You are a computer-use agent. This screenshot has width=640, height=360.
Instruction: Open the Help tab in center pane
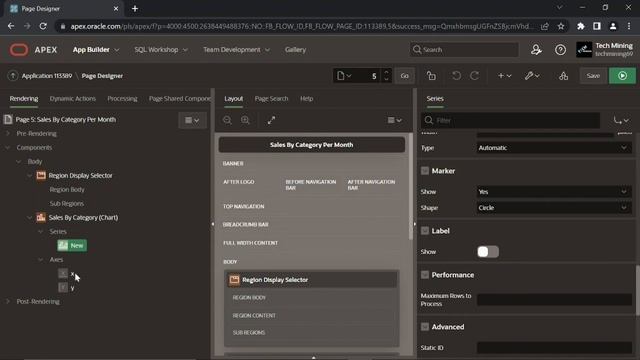(x=307, y=98)
